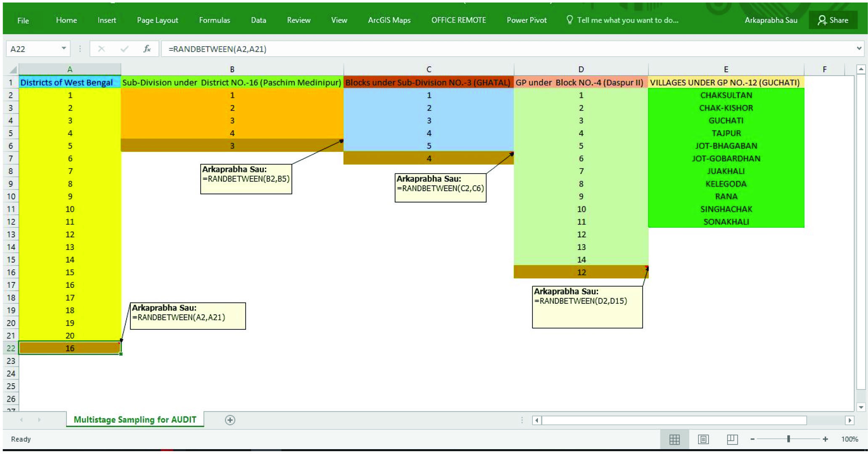Add a new sheet with plus icon
The width and height of the screenshot is (868, 458).
230,420
